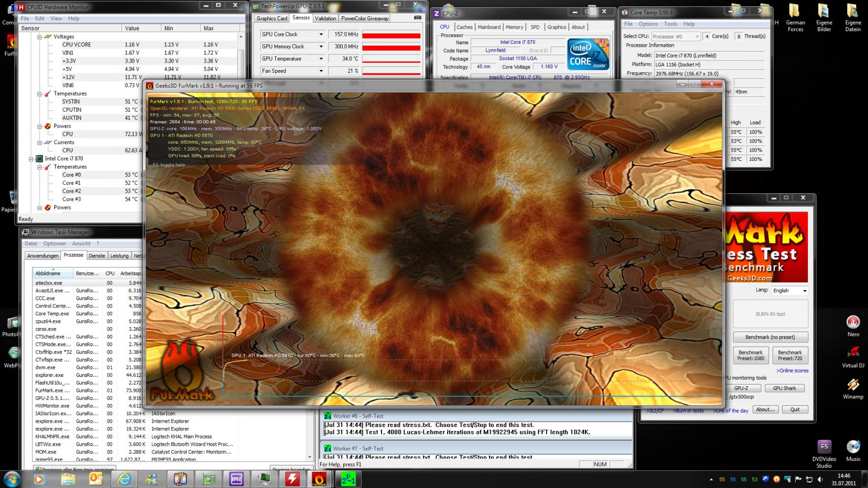
Task: Open the Nero desktop shortcut
Action: 853,326
